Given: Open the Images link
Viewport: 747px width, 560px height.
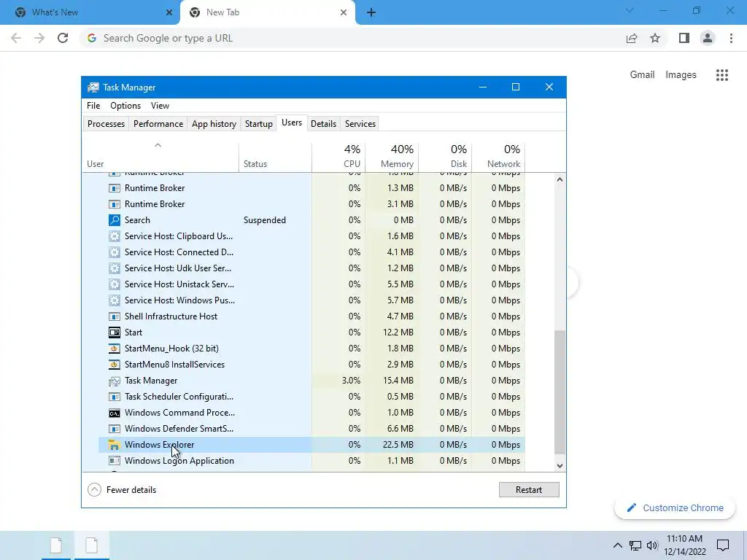Looking at the screenshot, I should [x=681, y=75].
